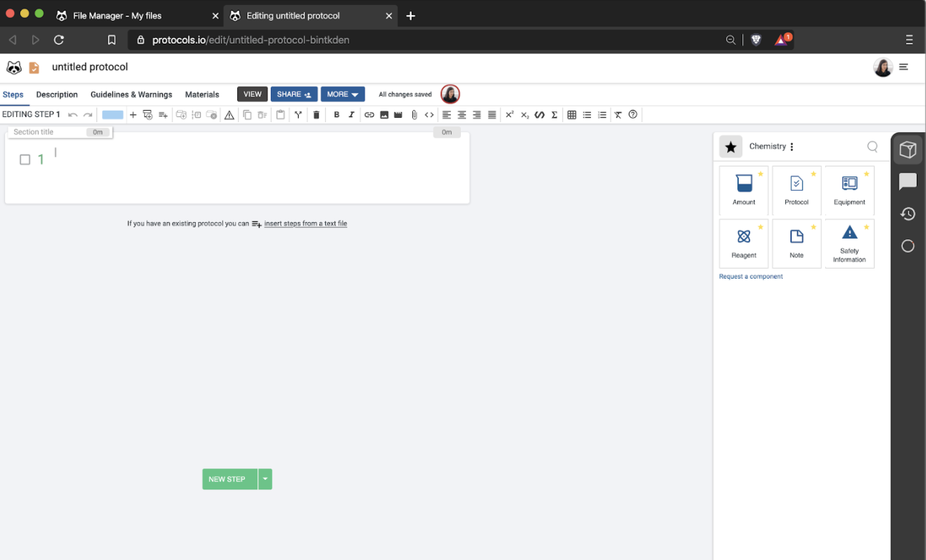Click the insert steps from text file link
Viewport: 926px width, 560px height.
(306, 223)
